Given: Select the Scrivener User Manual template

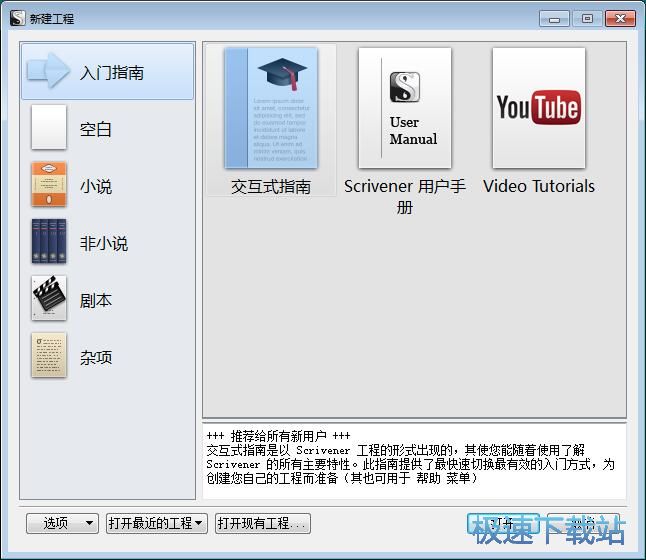Looking at the screenshot, I should pos(404,108).
